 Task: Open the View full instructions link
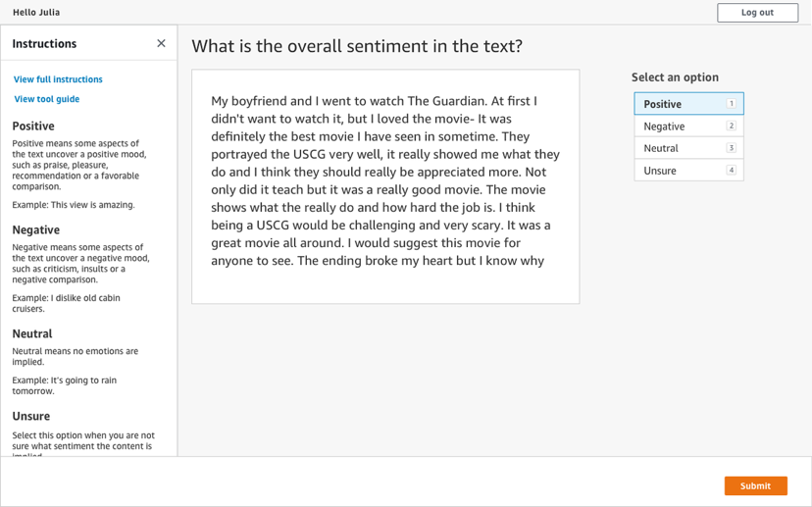pyautogui.click(x=58, y=79)
